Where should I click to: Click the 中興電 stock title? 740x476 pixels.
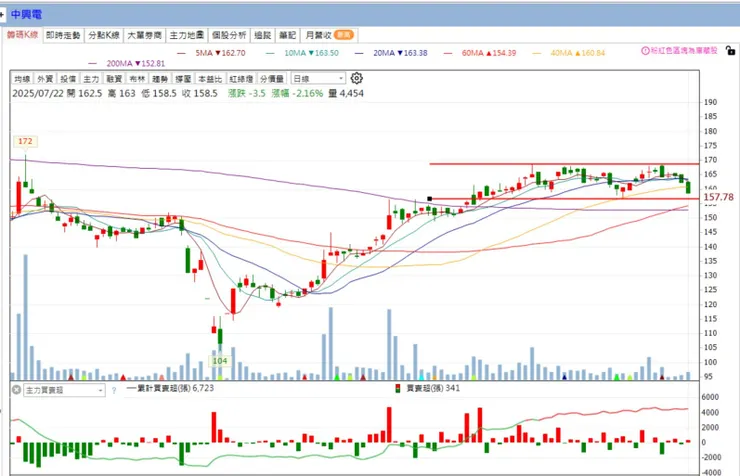pyautogui.click(x=26, y=14)
